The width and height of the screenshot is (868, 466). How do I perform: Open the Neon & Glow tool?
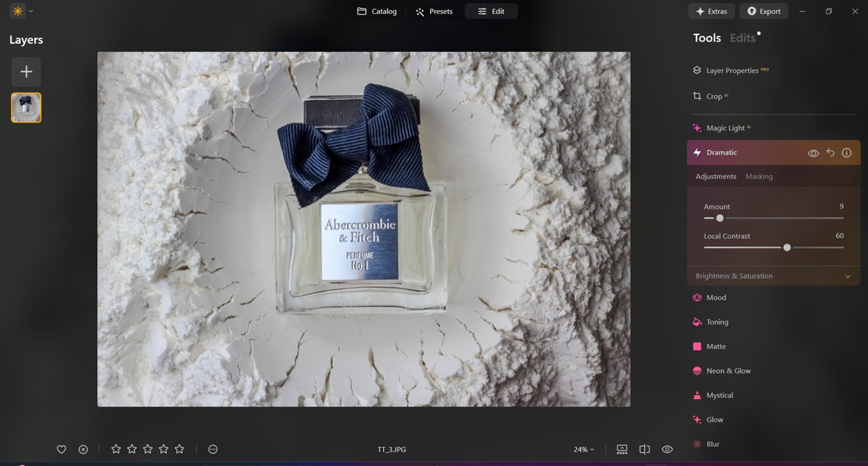pyautogui.click(x=729, y=371)
